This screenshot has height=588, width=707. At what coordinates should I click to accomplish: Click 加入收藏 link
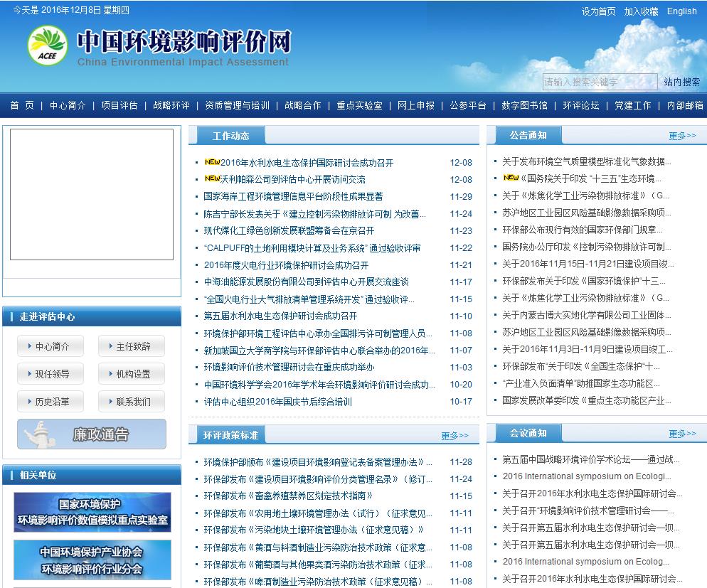click(x=641, y=11)
